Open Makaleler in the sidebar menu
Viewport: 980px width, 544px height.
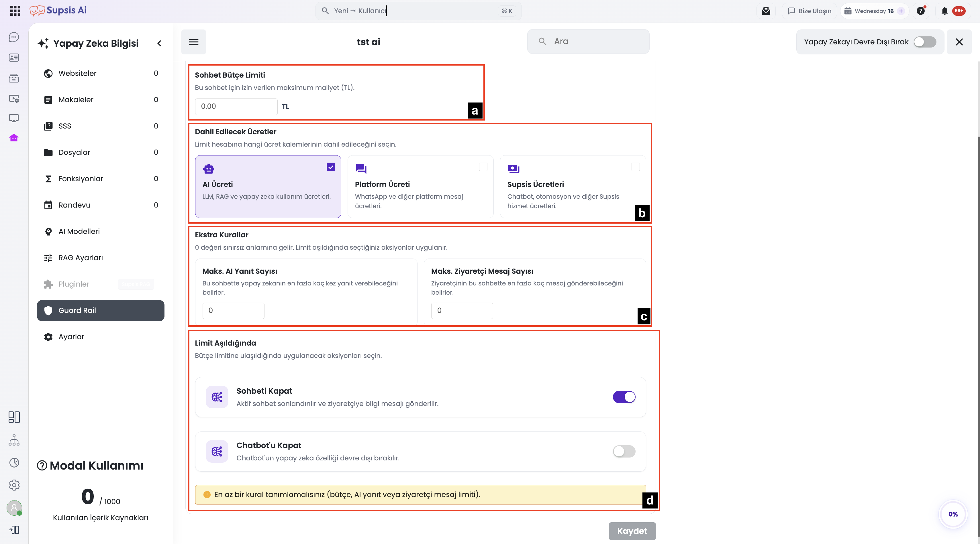click(x=101, y=100)
